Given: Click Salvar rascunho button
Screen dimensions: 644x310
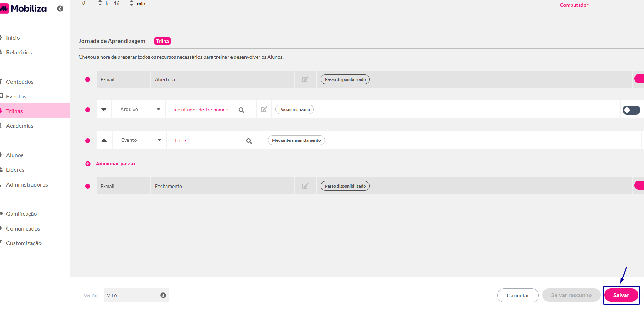Looking at the screenshot, I should (x=571, y=295).
